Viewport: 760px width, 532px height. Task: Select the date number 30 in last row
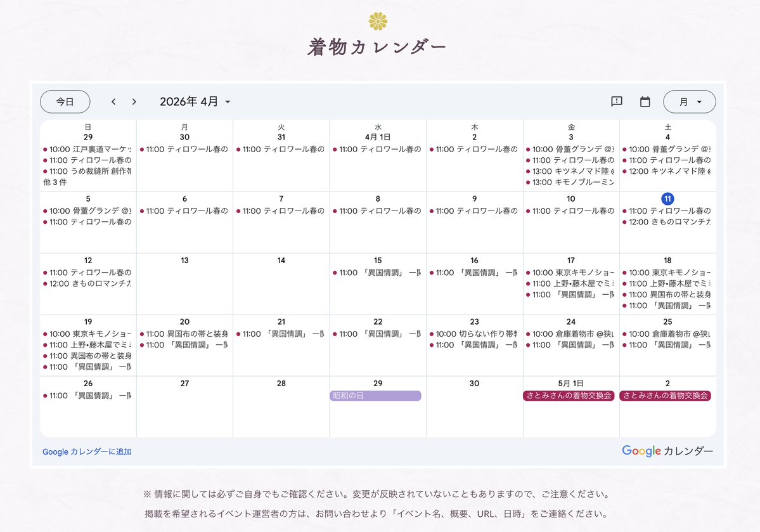point(475,384)
